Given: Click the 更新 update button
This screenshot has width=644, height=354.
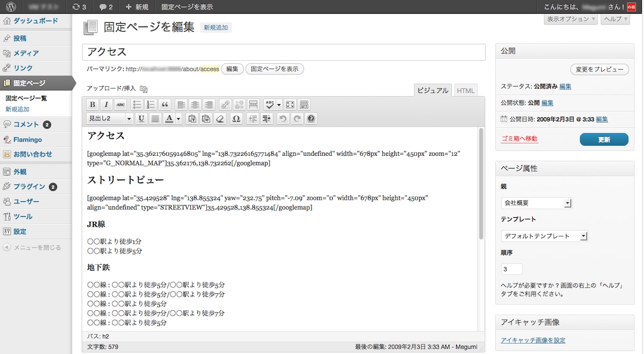Looking at the screenshot, I should [x=604, y=139].
